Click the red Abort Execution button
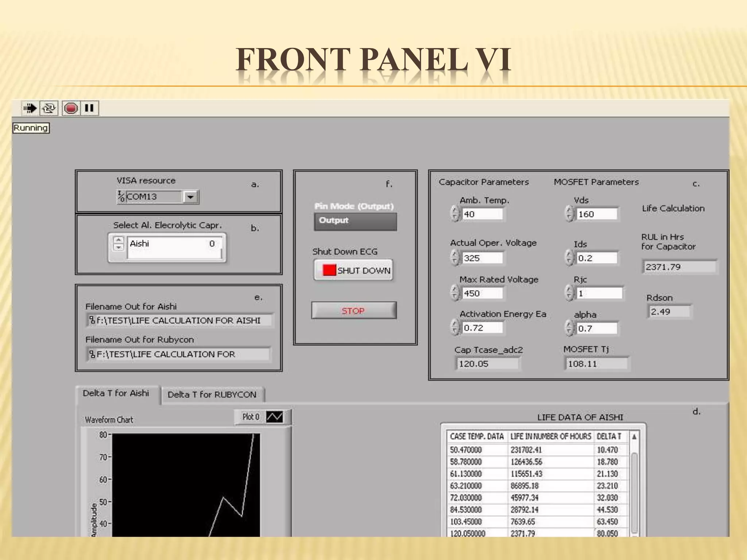Viewport: 747px width, 560px height. point(71,108)
